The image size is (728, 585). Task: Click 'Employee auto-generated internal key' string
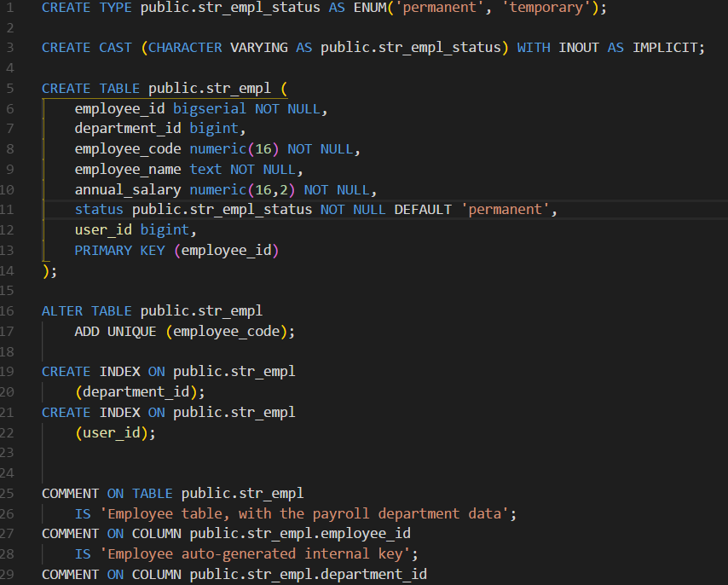255,554
